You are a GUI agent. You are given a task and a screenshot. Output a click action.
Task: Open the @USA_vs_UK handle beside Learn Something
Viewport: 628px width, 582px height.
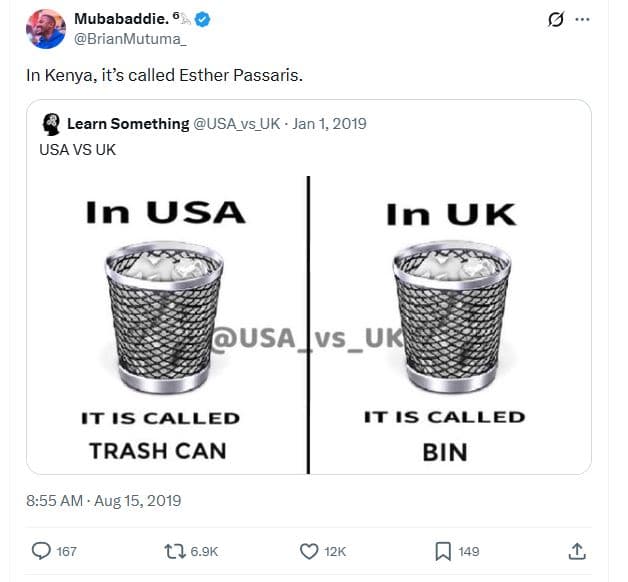coord(236,124)
